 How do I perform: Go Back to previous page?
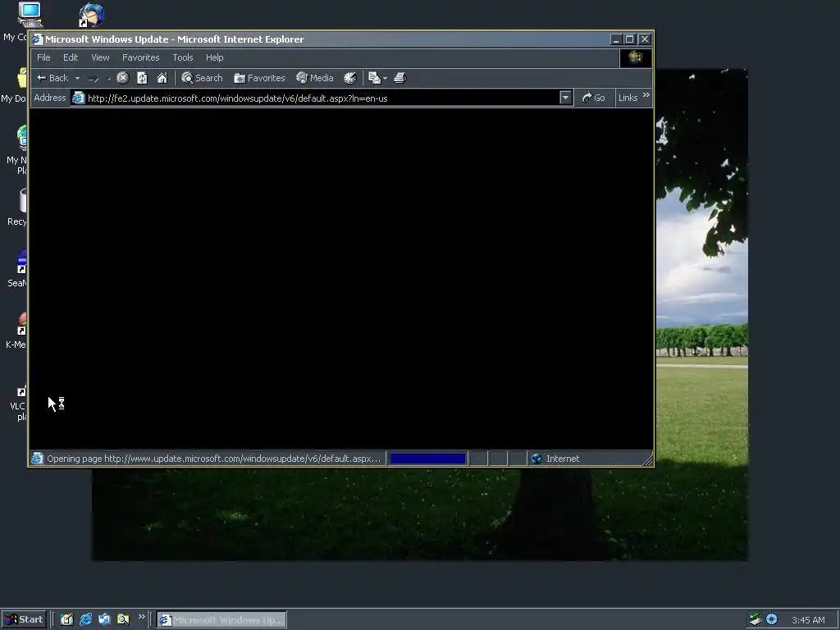point(52,78)
